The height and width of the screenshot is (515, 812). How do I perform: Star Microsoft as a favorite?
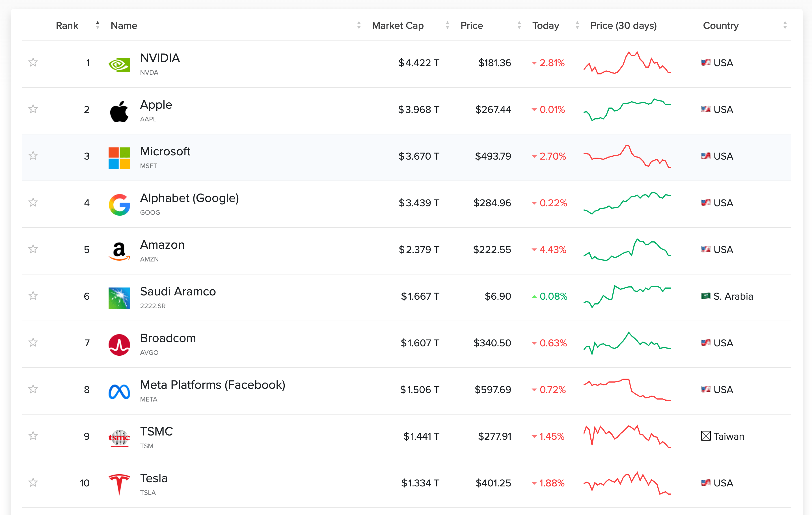[x=33, y=156]
